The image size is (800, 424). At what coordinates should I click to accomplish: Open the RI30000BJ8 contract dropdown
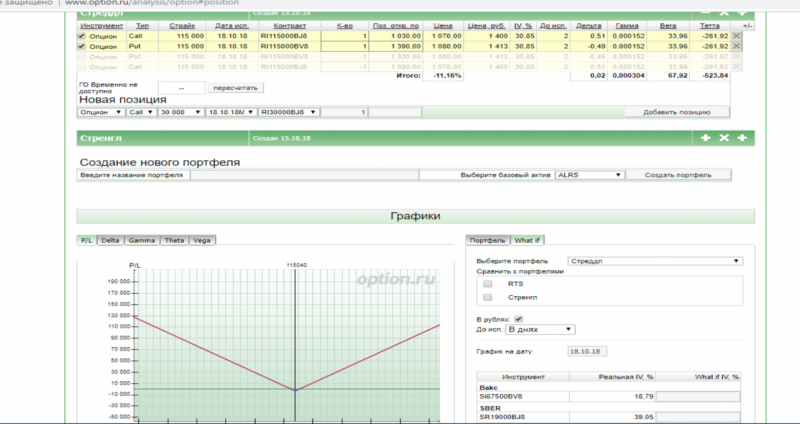[x=289, y=112]
